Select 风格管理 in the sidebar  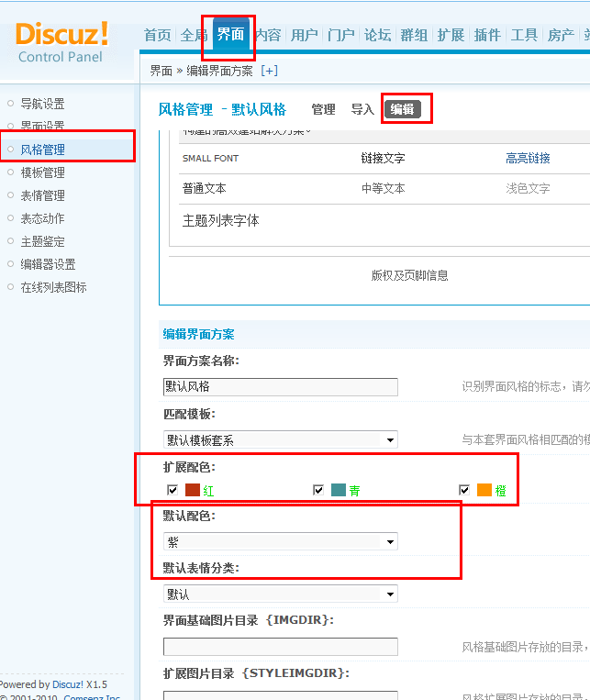coord(42,150)
